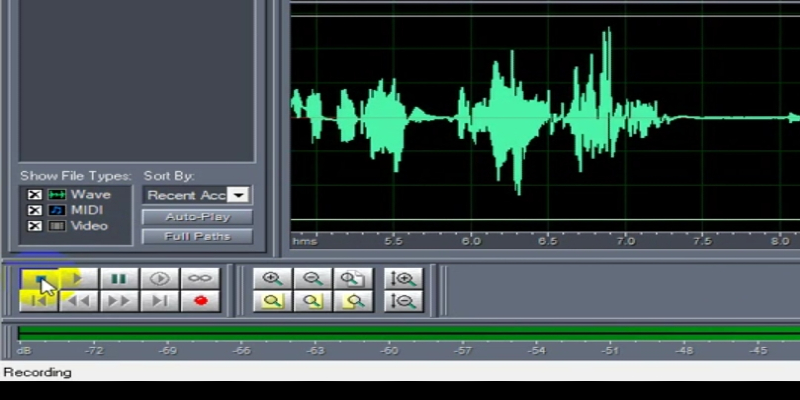The width and height of the screenshot is (800, 400).
Task: Click the Play to End circle button
Action: (159, 279)
